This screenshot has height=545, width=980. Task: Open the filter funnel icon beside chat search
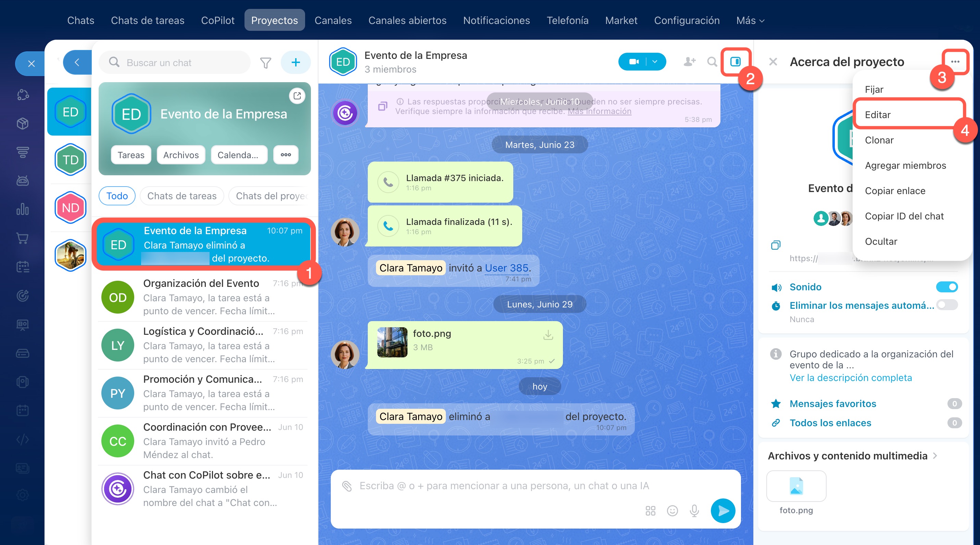point(265,62)
